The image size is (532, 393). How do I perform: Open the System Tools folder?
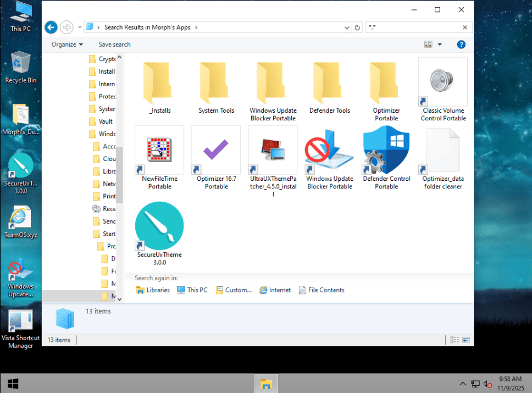[216, 87]
